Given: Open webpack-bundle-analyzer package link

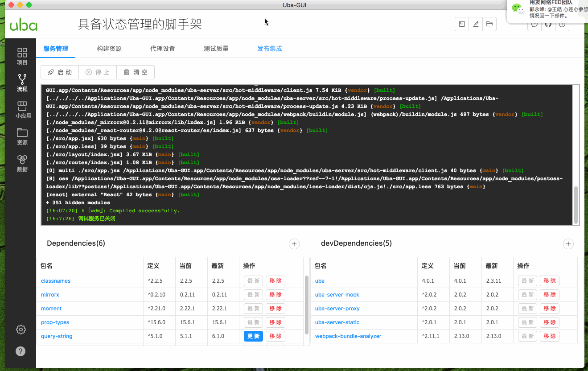Looking at the screenshot, I should tap(348, 336).
